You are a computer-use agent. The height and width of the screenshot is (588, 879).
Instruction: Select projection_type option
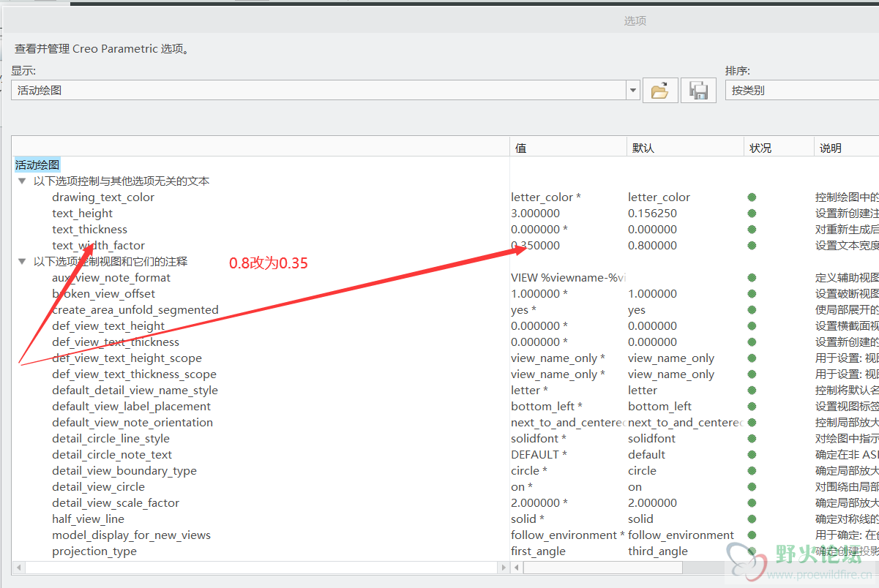pos(94,551)
